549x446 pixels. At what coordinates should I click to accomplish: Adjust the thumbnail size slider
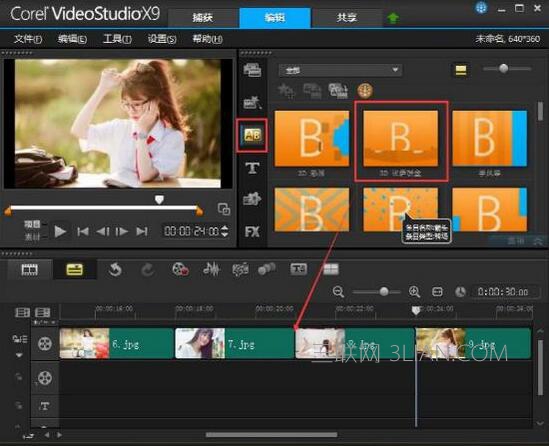click(x=503, y=68)
